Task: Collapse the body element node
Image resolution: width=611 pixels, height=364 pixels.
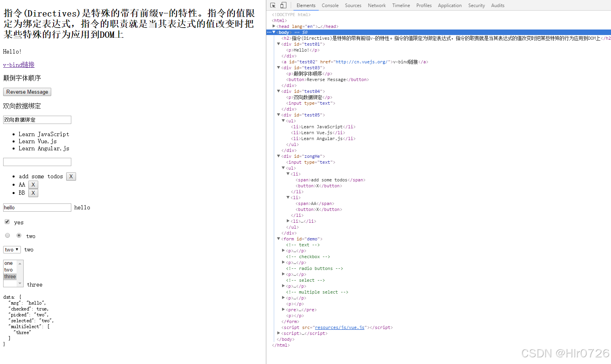Action: (x=274, y=32)
